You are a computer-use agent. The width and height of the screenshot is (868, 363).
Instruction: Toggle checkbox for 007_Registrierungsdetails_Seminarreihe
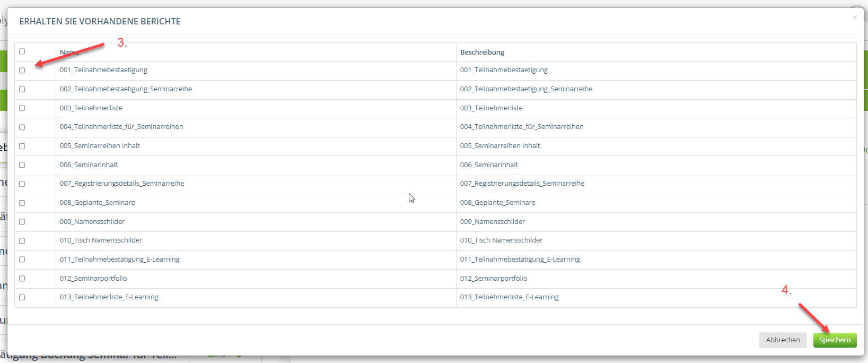[x=22, y=184]
